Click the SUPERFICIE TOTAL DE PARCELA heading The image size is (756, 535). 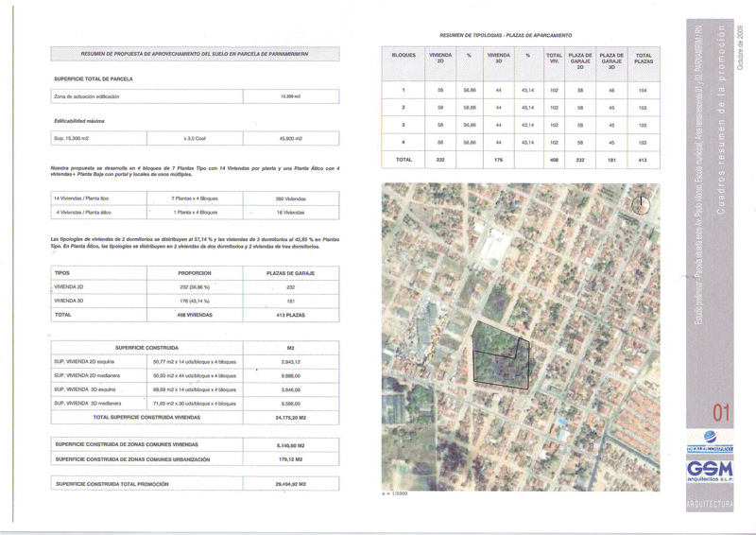(94, 78)
